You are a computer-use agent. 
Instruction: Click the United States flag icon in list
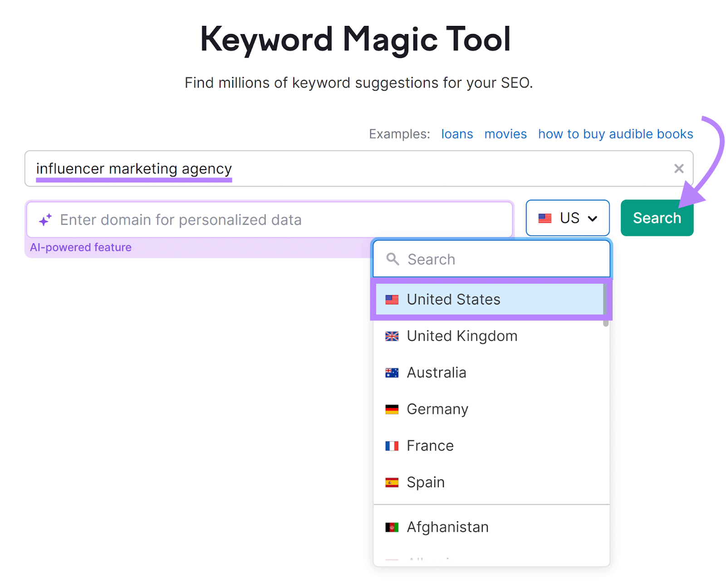click(392, 299)
